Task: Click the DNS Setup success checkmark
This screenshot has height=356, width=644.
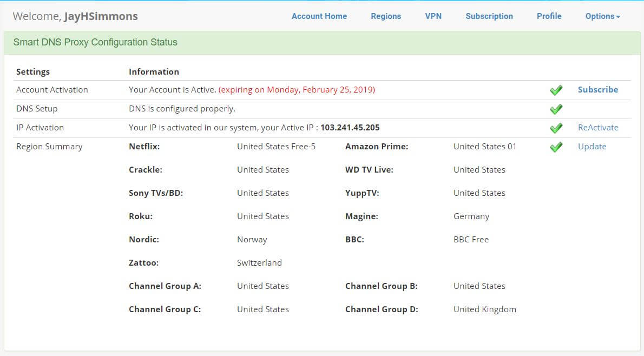Action: click(x=556, y=109)
